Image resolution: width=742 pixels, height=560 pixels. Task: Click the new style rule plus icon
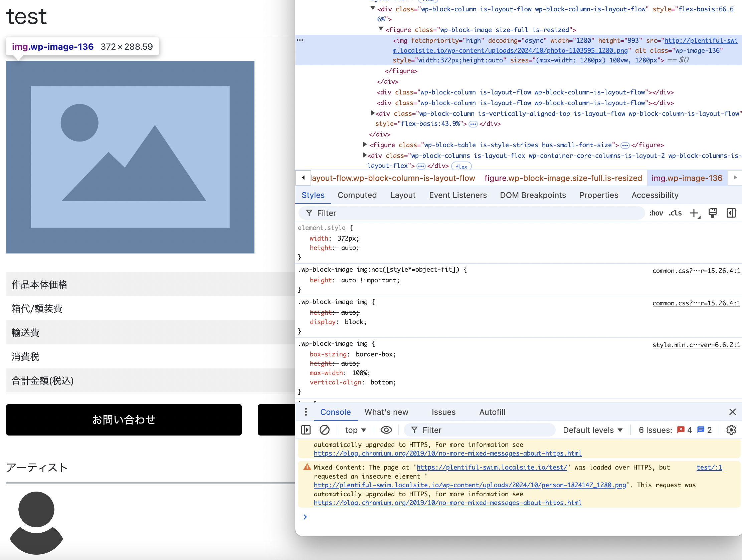click(694, 213)
